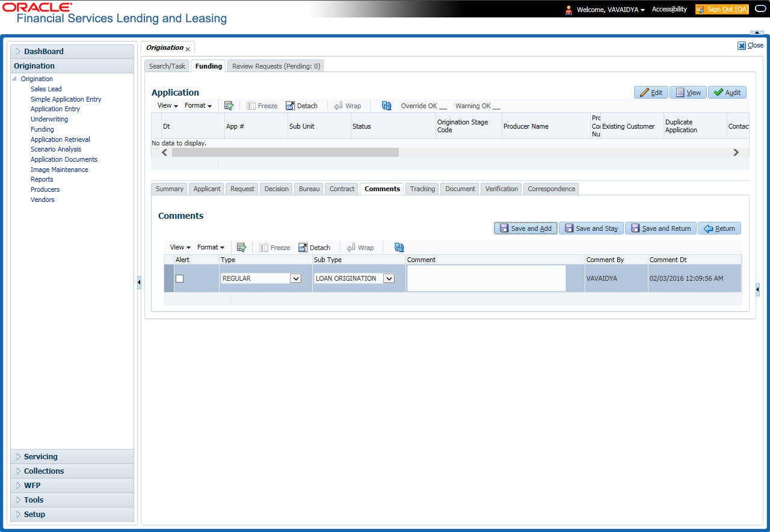Switch to the Summary tab
The width and height of the screenshot is (770, 532).
click(169, 189)
